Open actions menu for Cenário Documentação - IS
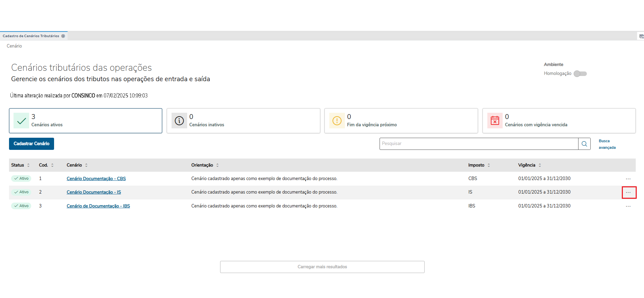The height and width of the screenshot is (298, 644). click(629, 193)
